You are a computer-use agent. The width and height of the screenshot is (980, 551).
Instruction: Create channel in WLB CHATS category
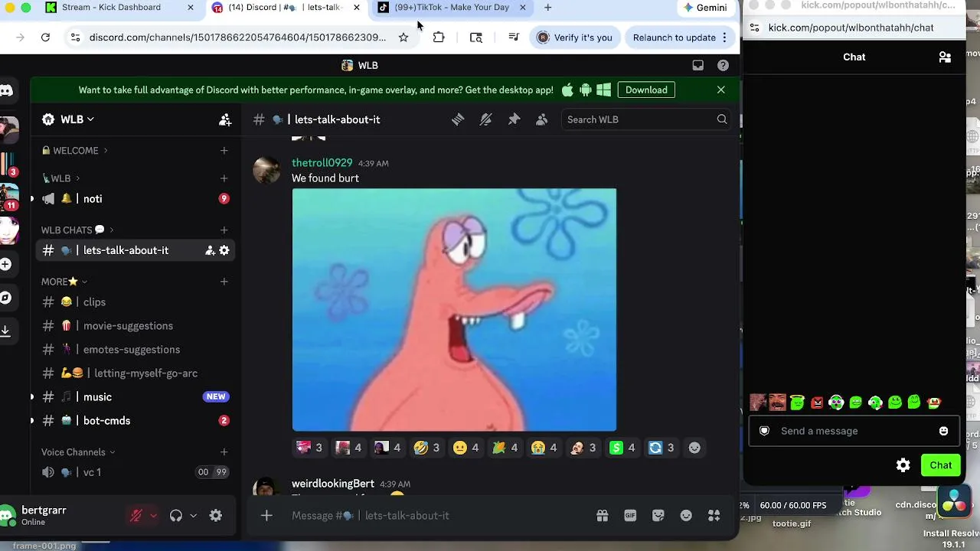224,230
